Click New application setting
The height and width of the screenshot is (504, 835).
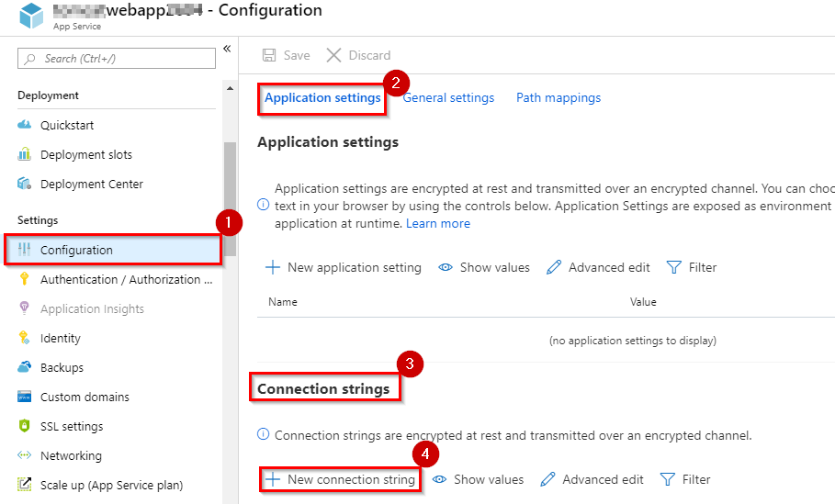[x=343, y=267]
